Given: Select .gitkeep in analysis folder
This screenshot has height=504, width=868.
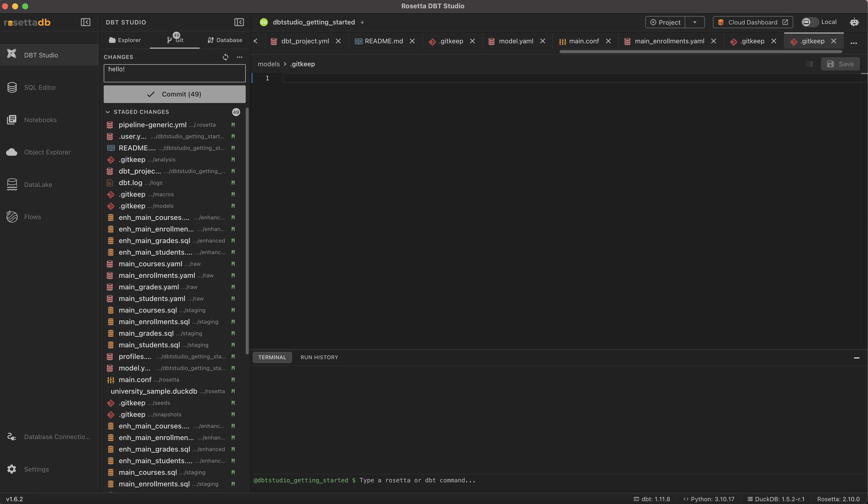Looking at the screenshot, I should 172,160.
